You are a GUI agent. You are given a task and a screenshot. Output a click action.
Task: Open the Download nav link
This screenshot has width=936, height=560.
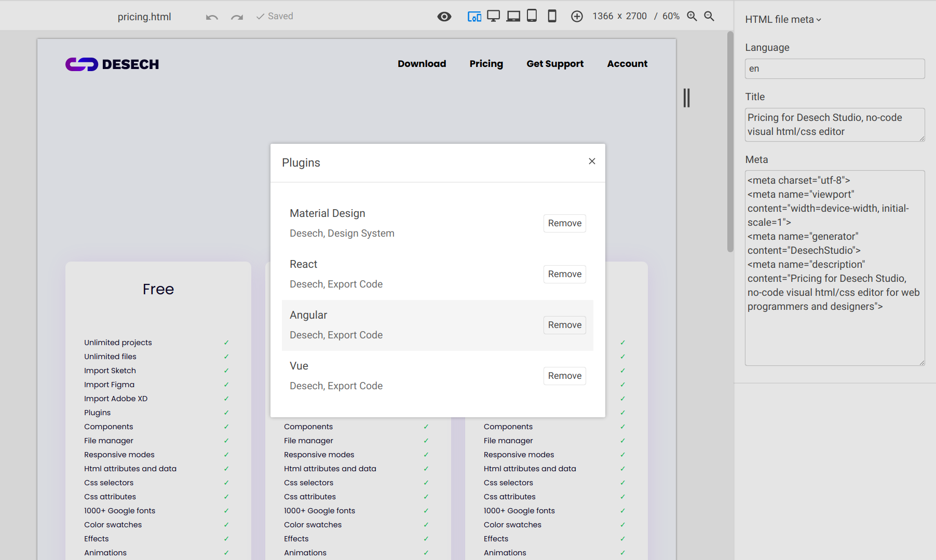[422, 64]
